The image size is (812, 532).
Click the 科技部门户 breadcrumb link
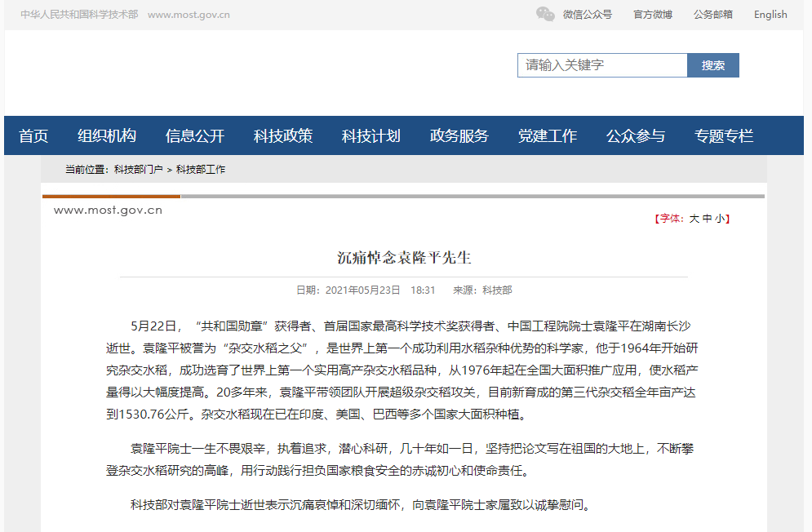click(x=138, y=170)
